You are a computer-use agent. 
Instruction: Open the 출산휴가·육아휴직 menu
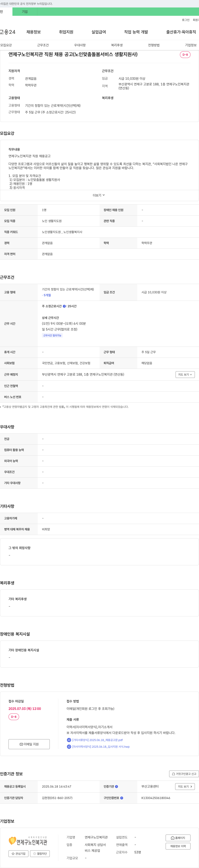click(x=181, y=32)
